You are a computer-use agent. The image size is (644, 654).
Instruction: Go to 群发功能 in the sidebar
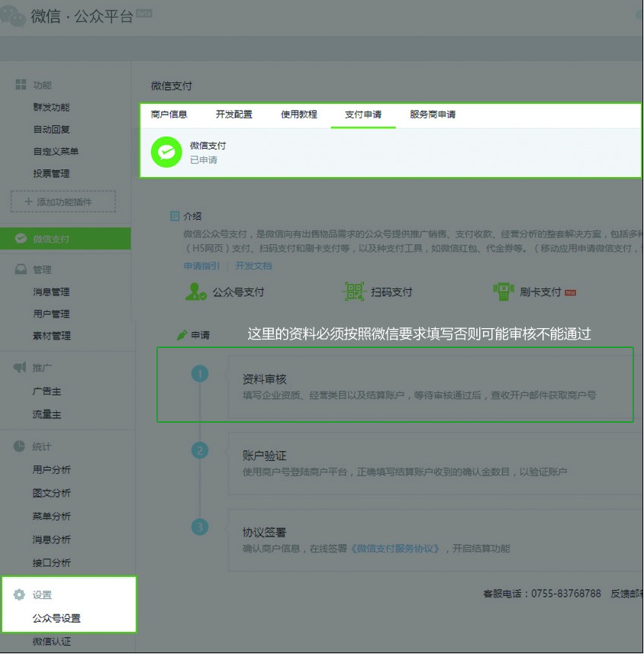(51, 108)
